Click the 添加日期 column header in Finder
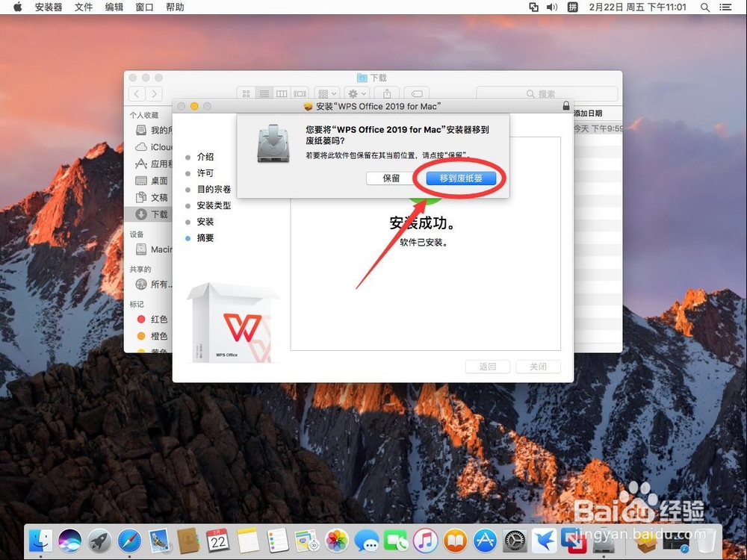 pyautogui.click(x=588, y=113)
